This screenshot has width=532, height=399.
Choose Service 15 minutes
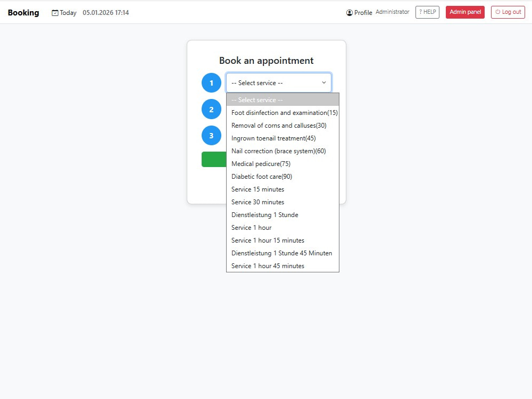[x=282, y=189]
